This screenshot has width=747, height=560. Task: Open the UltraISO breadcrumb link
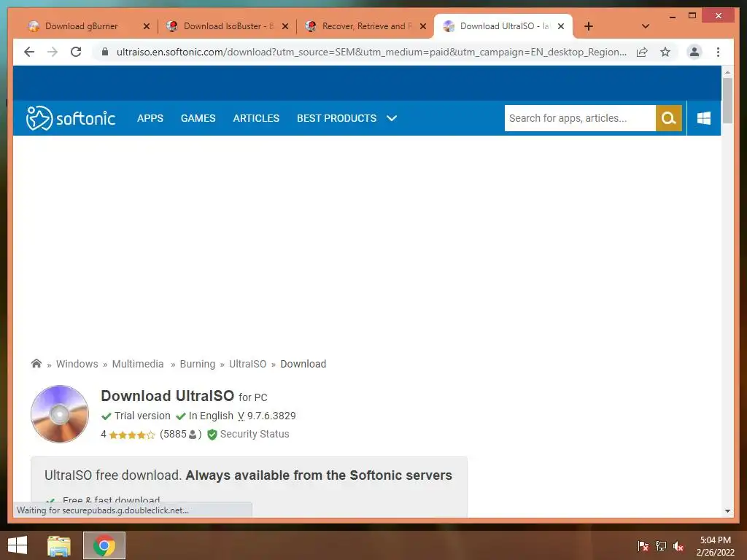(x=248, y=364)
